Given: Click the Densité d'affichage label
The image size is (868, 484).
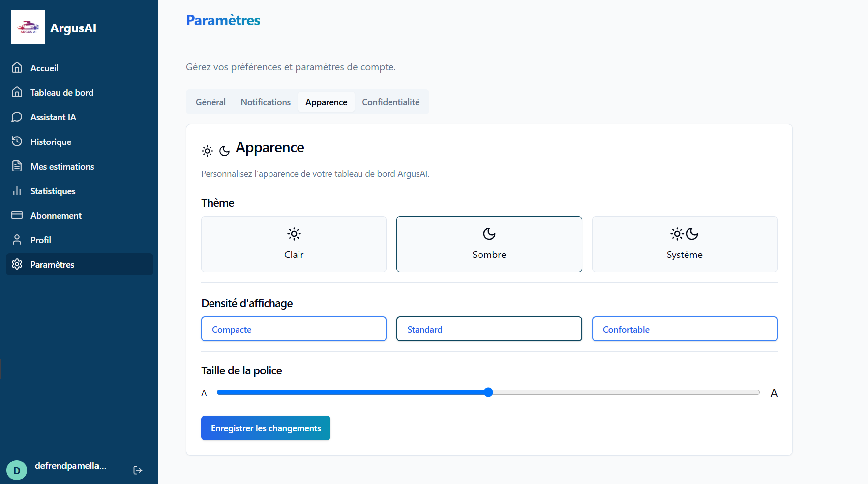Looking at the screenshot, I should click(247, 303).
